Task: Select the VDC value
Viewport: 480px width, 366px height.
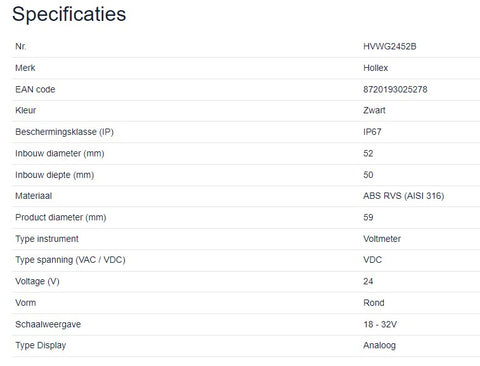Action: [x=372, y=260]
